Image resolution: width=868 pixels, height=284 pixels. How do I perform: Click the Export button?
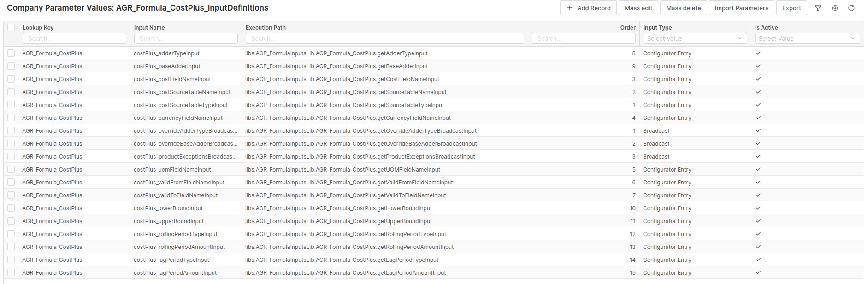[x=791, y=8]
